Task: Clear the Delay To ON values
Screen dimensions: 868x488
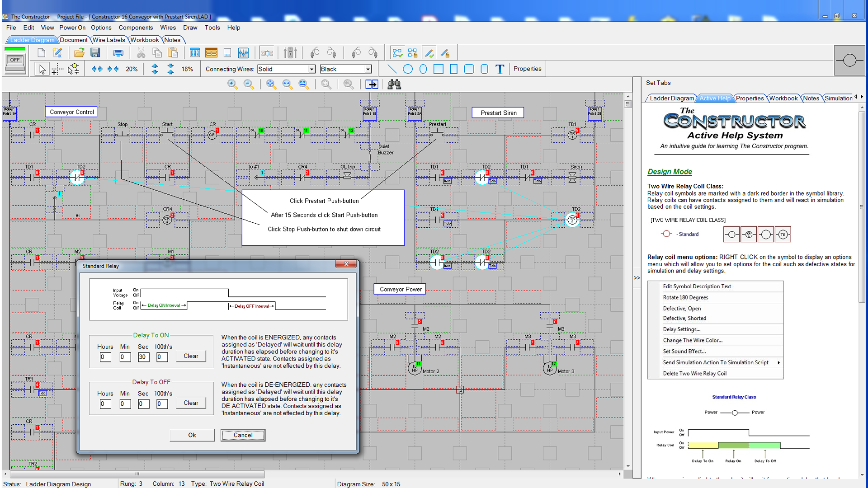Action: 191,356
